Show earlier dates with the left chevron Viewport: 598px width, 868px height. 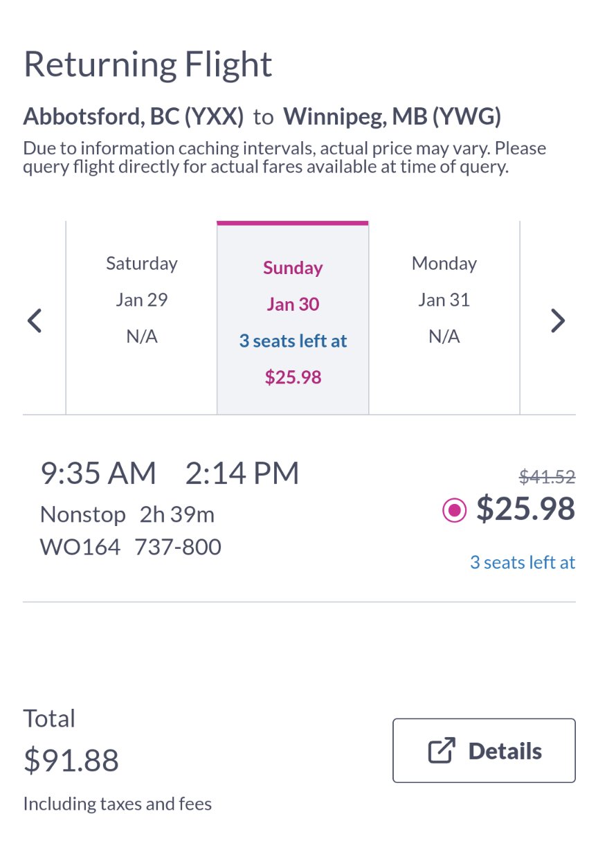coord(35,320)
